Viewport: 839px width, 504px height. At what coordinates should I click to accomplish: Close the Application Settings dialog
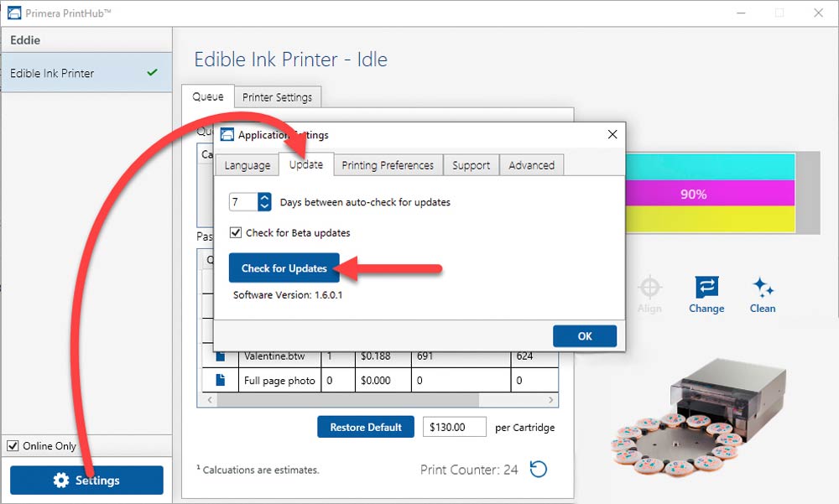[x=612, y=134]
